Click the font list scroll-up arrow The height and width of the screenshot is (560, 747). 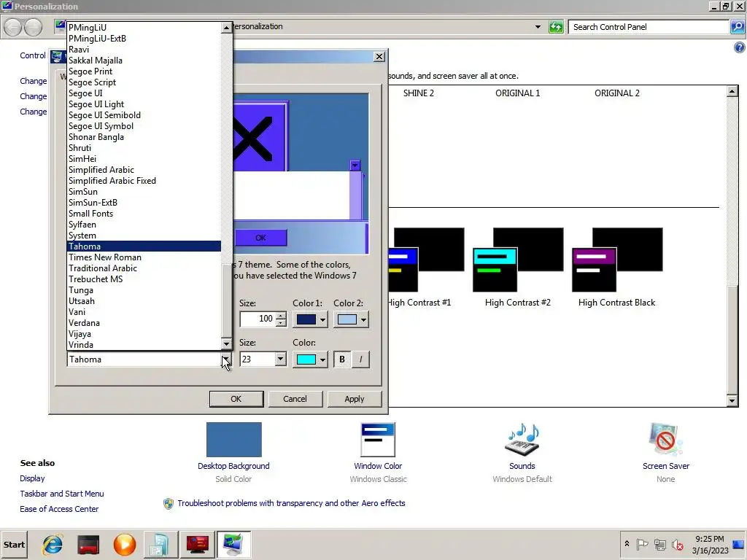point(226,28)
